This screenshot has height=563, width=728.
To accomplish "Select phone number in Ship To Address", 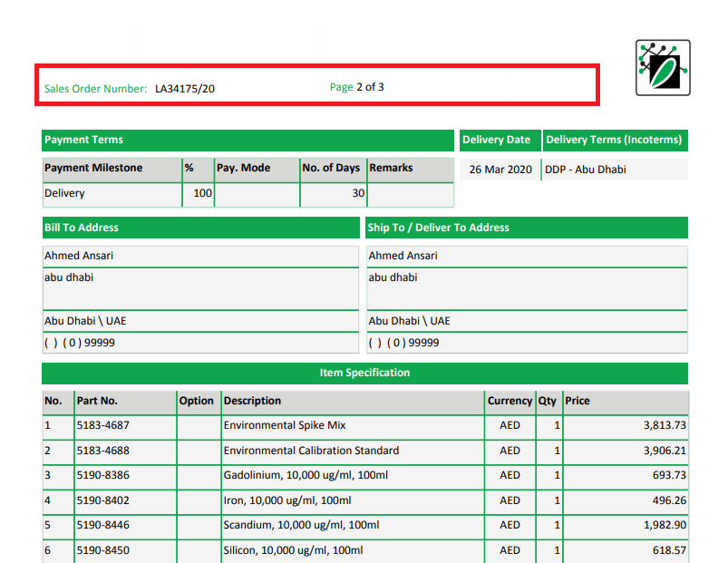I will 404,343.
